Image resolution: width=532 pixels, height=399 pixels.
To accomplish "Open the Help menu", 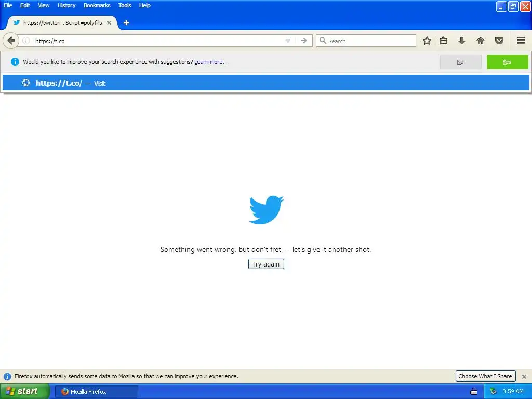I will (144, 5).
